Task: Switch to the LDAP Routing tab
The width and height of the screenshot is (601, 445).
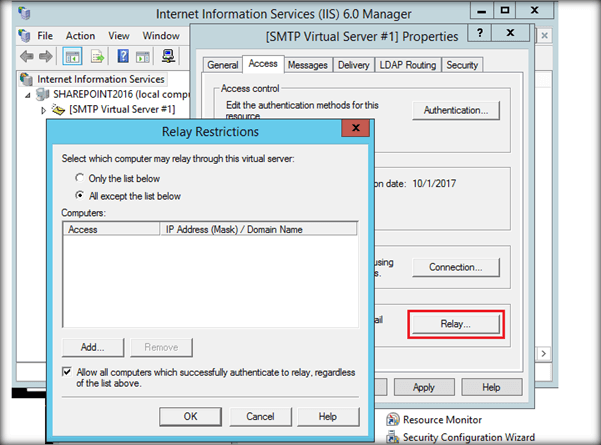Action: pos(408,65)
